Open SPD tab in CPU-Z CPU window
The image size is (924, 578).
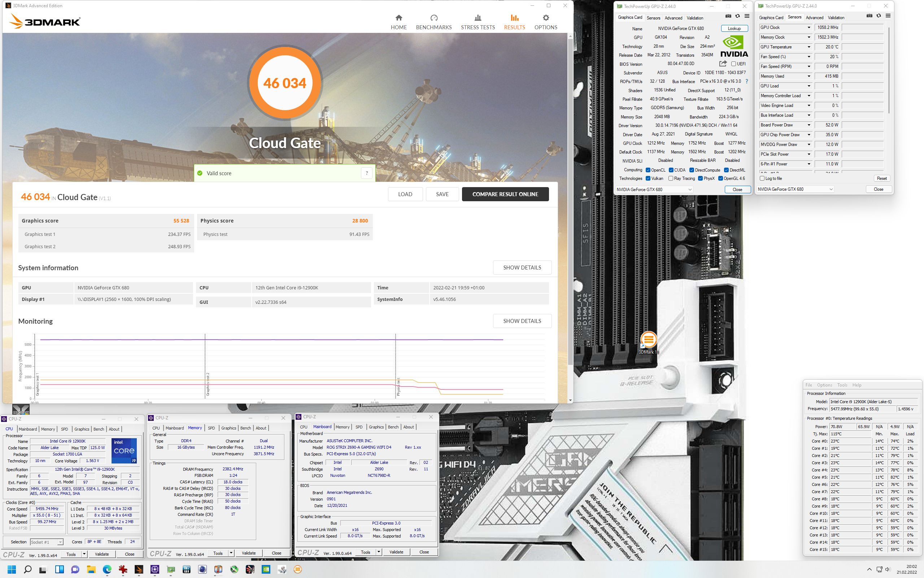click(x=65, y=429)
